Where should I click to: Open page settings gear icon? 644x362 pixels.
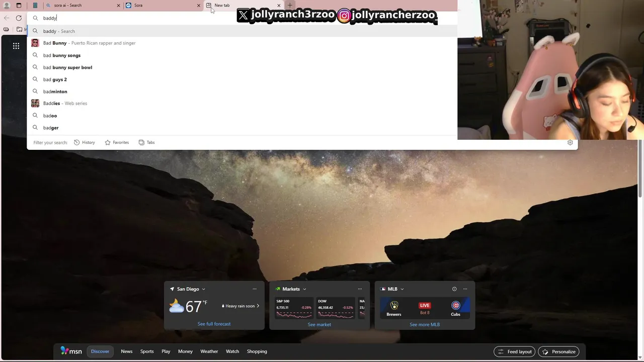click(570, 143)
